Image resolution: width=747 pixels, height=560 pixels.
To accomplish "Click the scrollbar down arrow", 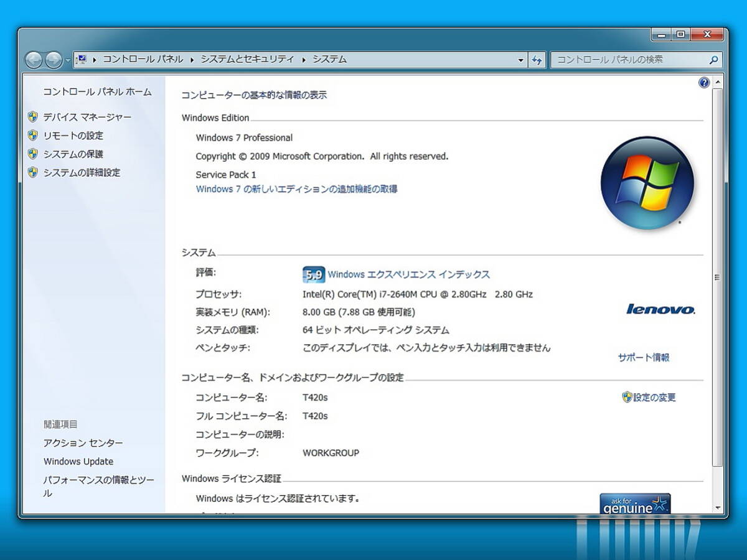I will [718, 508].
